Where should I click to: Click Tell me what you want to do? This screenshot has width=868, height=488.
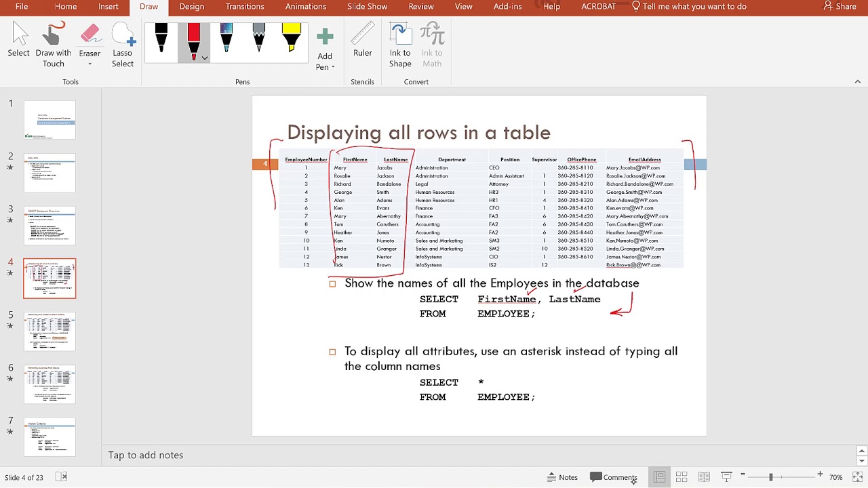[x=688, y=6]
